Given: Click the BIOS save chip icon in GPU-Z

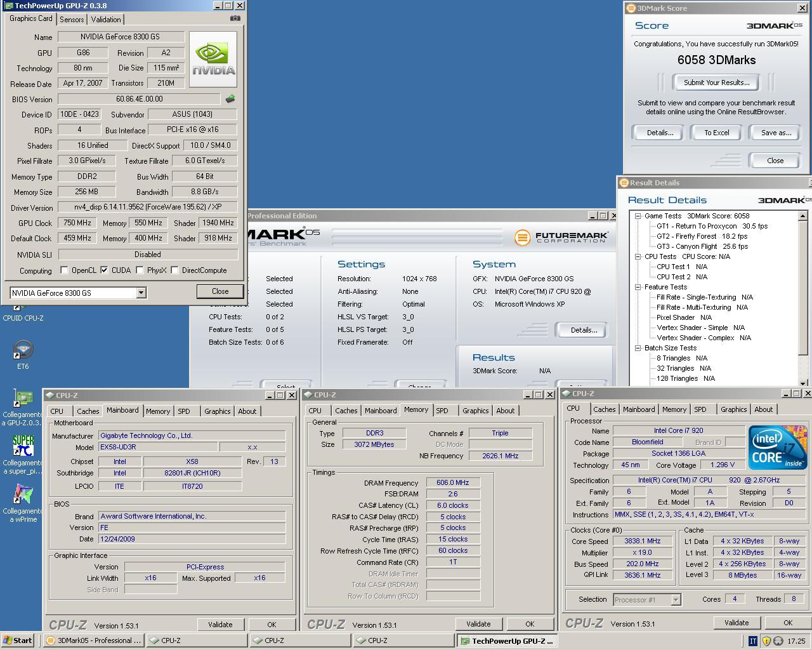Looking at the screenshot, I should [x=230, y=98].
